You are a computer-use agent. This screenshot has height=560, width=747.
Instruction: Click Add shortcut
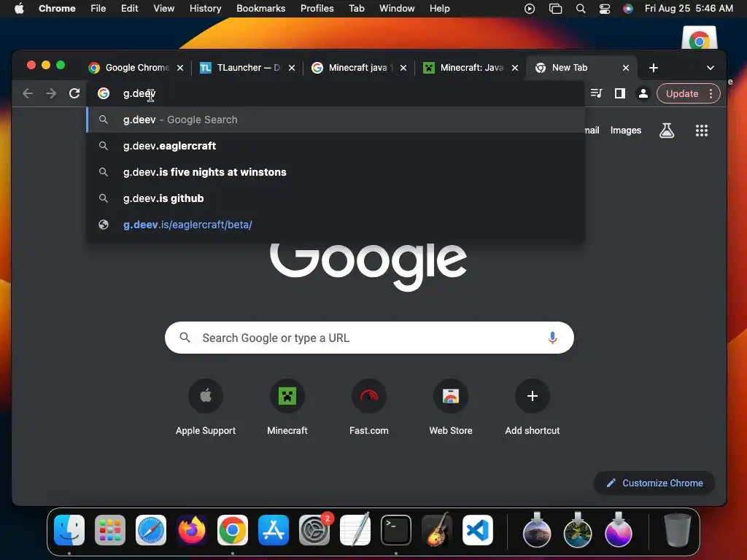click(532, 407)
